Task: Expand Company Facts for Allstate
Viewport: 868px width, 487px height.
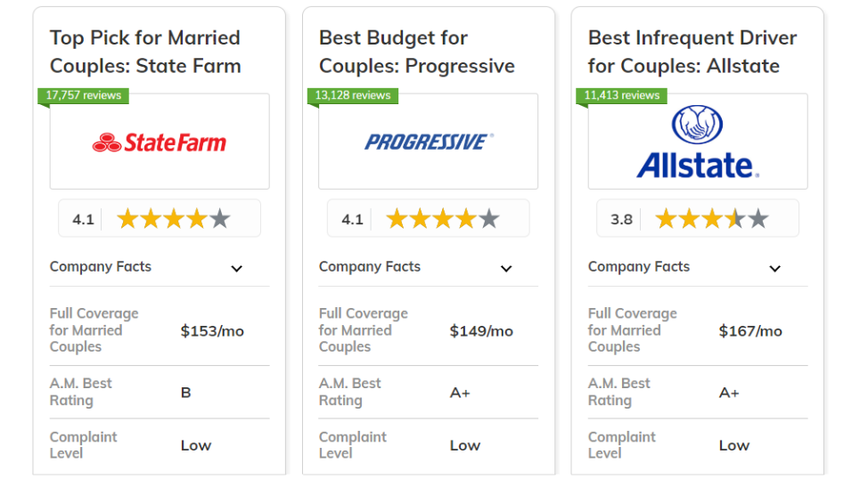Action: (x=698, y=267)
